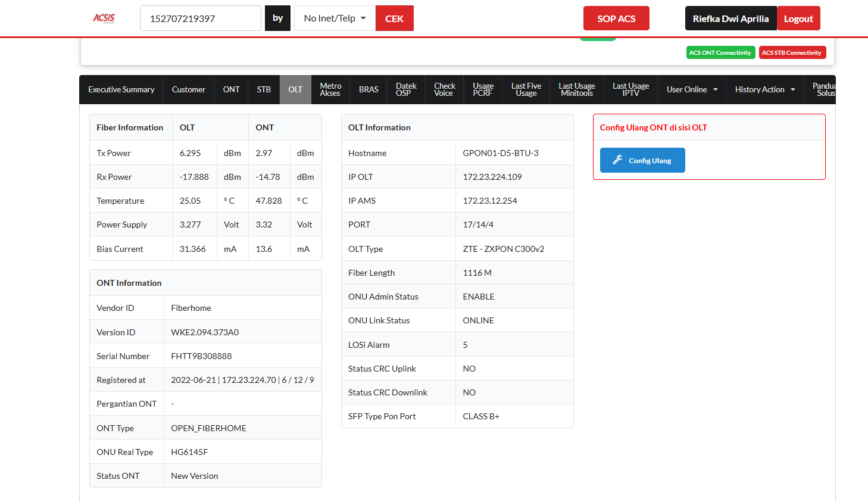This screenshot has height=502, width=868.
Task: Select ONT Type value OPEN_FIBERHOME
Action: pos(208,428)
